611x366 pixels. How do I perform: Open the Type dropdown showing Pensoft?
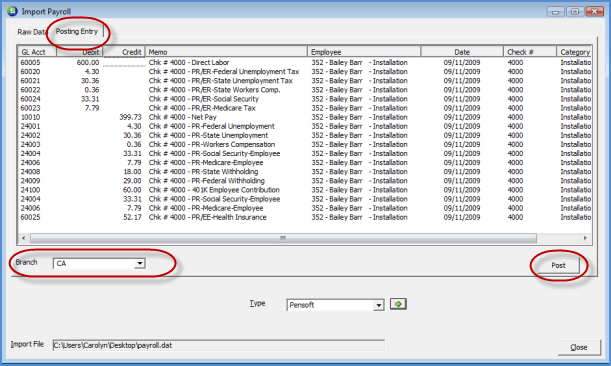336,305
